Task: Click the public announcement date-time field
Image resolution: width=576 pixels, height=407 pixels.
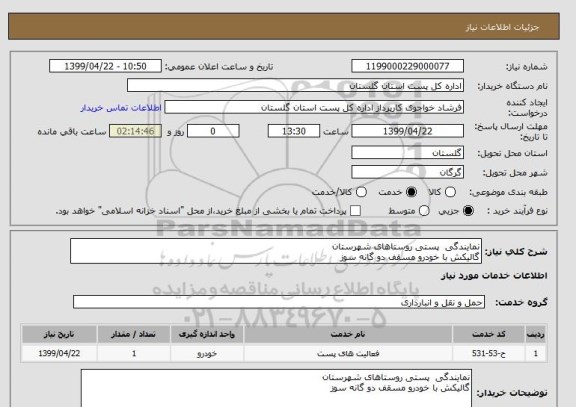Action: pos(105,66)
